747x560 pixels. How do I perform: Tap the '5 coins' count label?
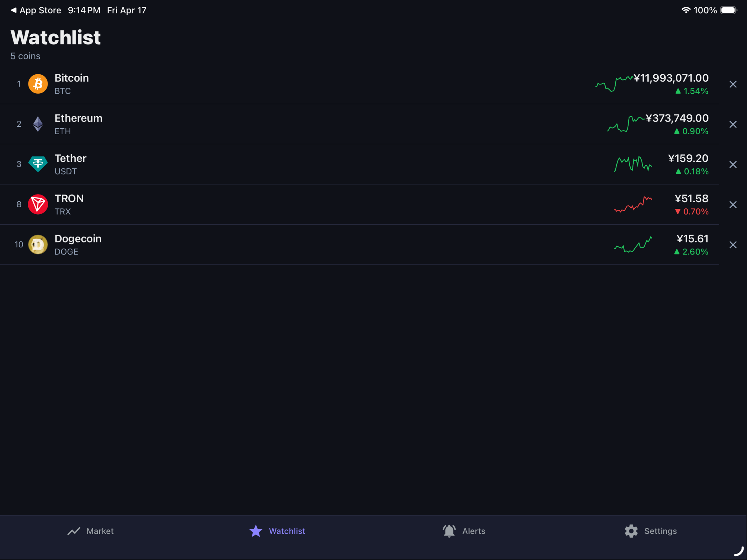(x=25, y=56)
